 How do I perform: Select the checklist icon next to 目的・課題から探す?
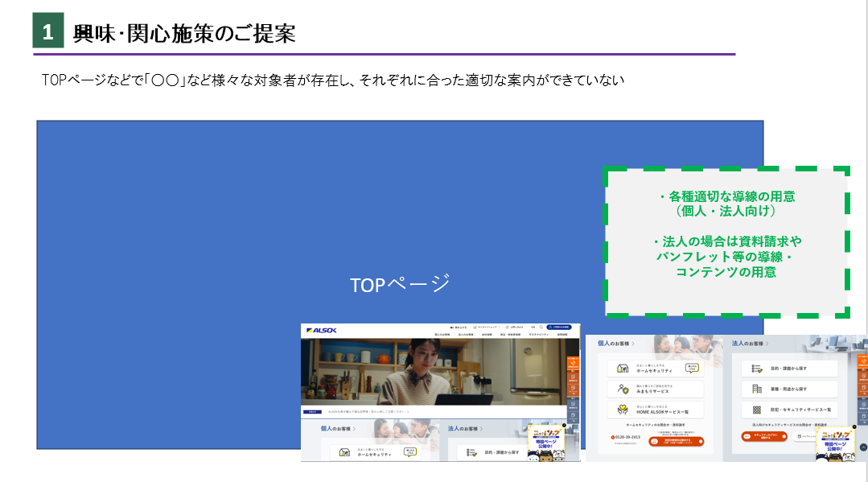pyautogui.click(x=756, y=368)
